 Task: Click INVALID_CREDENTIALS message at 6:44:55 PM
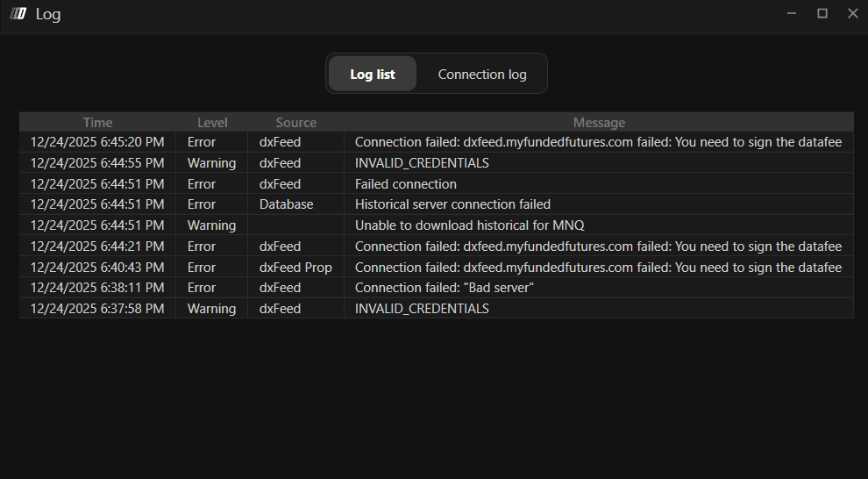click(422, 163)
